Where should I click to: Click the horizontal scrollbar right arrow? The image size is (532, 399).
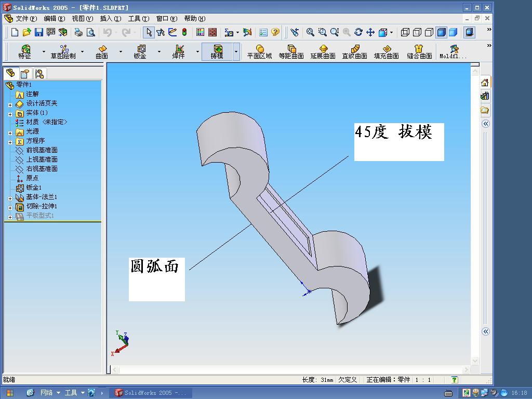(x=466, y=369)
